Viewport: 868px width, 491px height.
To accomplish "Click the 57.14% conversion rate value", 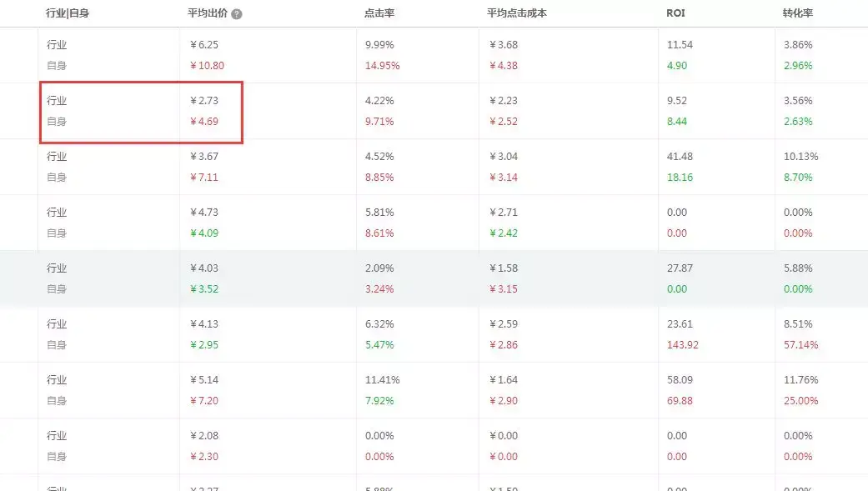I will (800, 345).
